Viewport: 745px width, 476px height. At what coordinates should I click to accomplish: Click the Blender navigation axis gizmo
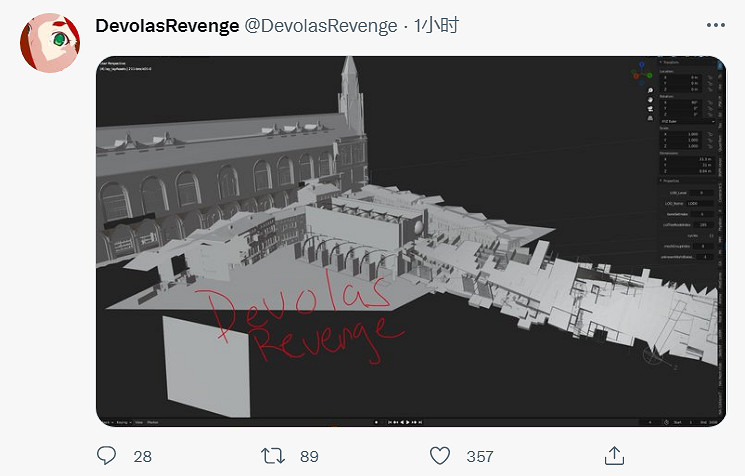pyautogui.click(x=641, y=74)
